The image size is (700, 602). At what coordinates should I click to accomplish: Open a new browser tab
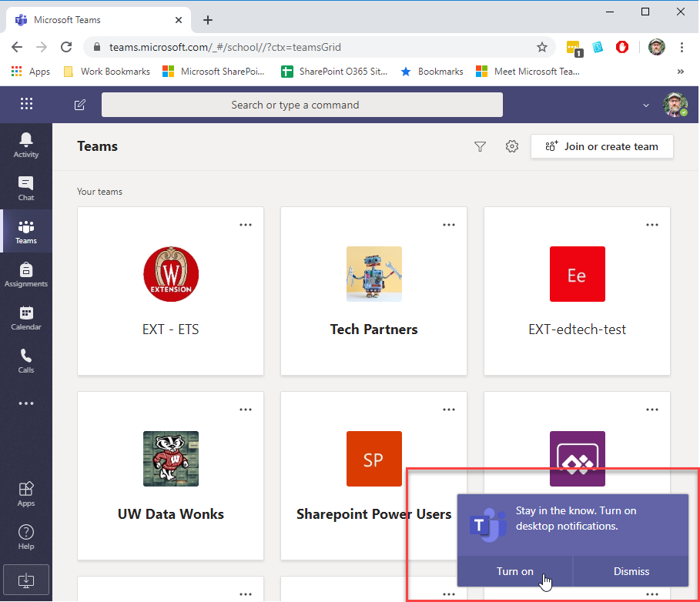point(208,20)
